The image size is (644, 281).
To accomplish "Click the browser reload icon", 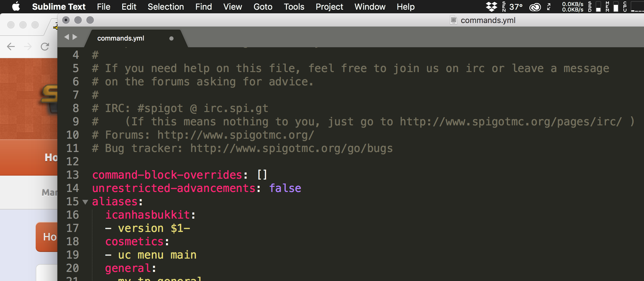I will click(45, 46).
